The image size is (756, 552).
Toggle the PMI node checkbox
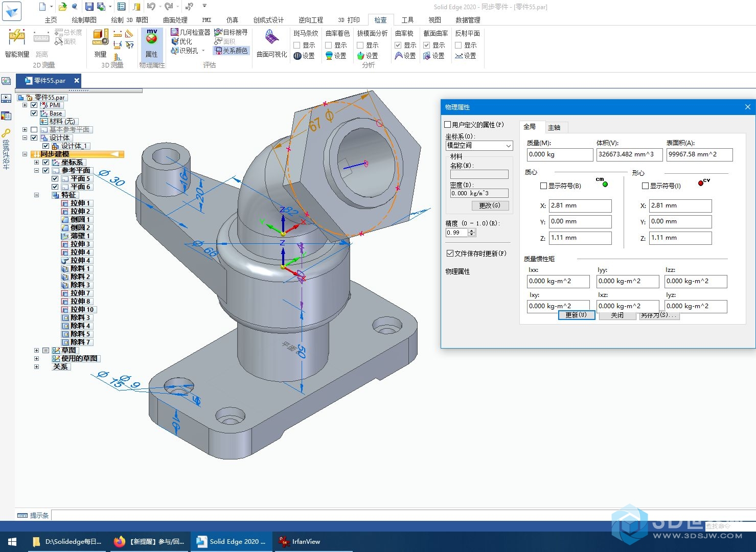pos(34,105)
